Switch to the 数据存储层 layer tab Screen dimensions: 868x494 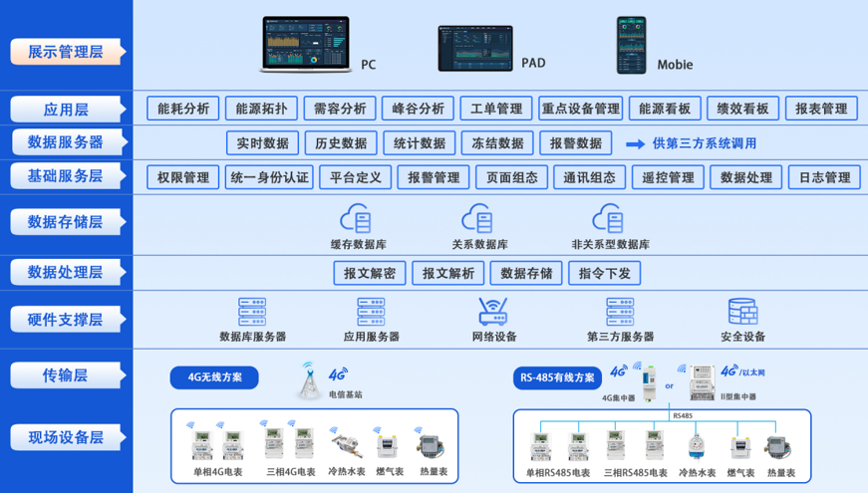coord(66,221)
